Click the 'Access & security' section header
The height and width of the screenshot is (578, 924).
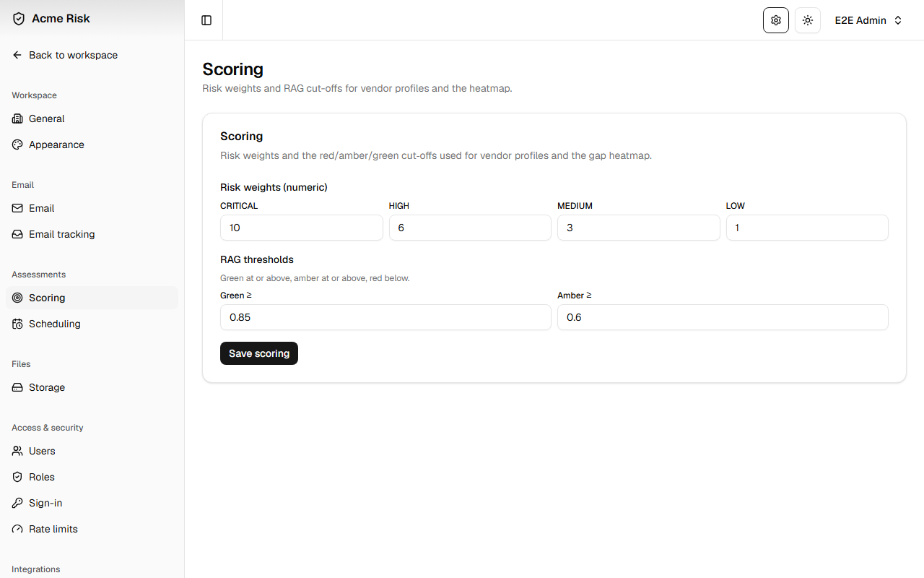[48, 428]
